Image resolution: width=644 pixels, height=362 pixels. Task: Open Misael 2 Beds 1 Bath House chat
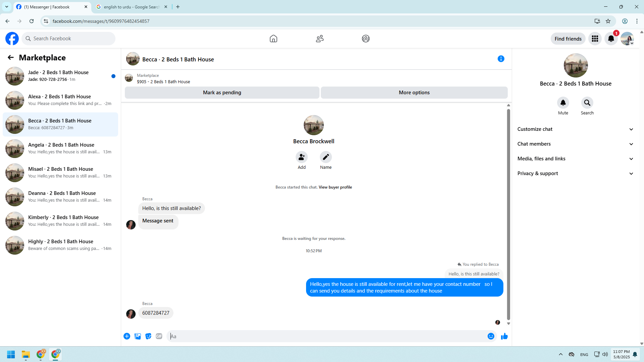(60, 173)
